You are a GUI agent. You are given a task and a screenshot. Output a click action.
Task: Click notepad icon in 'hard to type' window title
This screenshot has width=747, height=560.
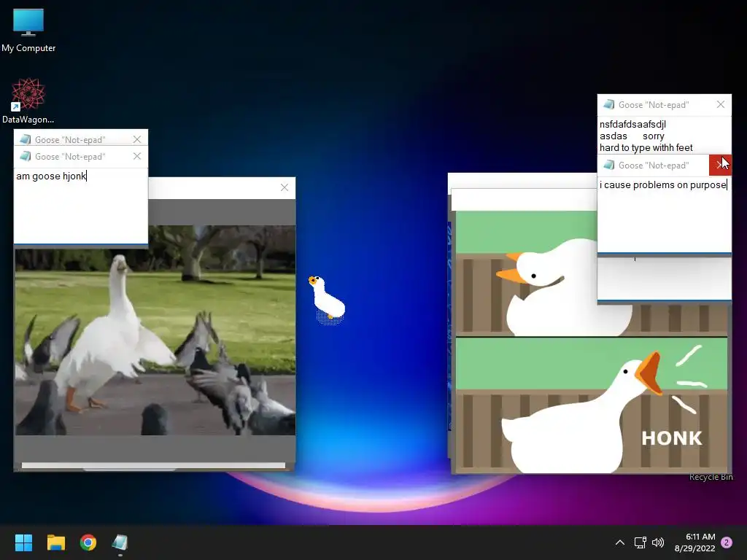[x=609, y=104]
